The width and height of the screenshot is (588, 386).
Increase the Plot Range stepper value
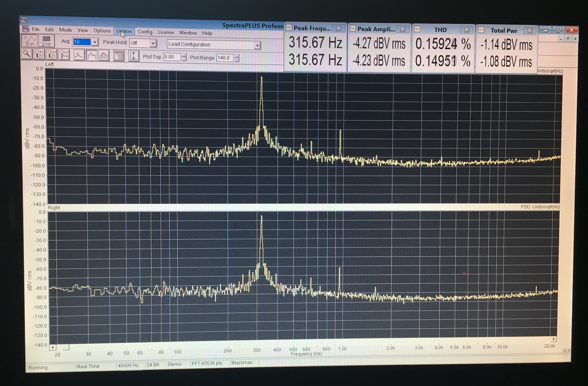click(x=237, y=56)
